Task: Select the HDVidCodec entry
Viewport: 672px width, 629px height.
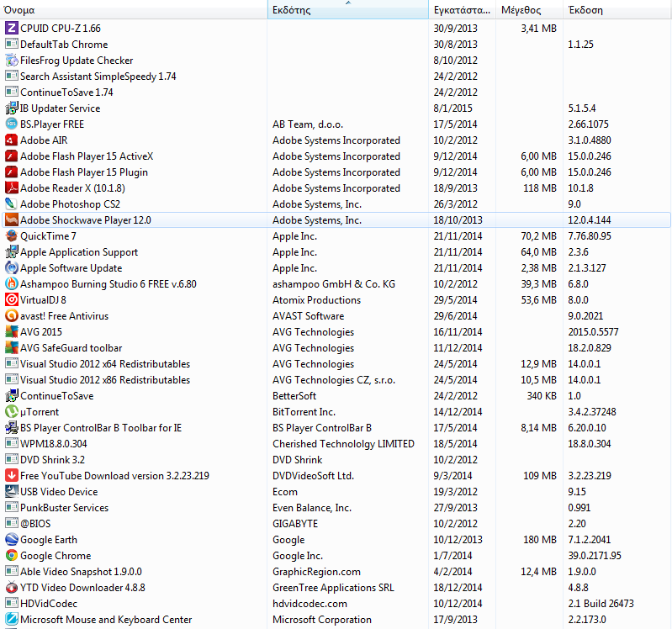Action: (336, 604)
